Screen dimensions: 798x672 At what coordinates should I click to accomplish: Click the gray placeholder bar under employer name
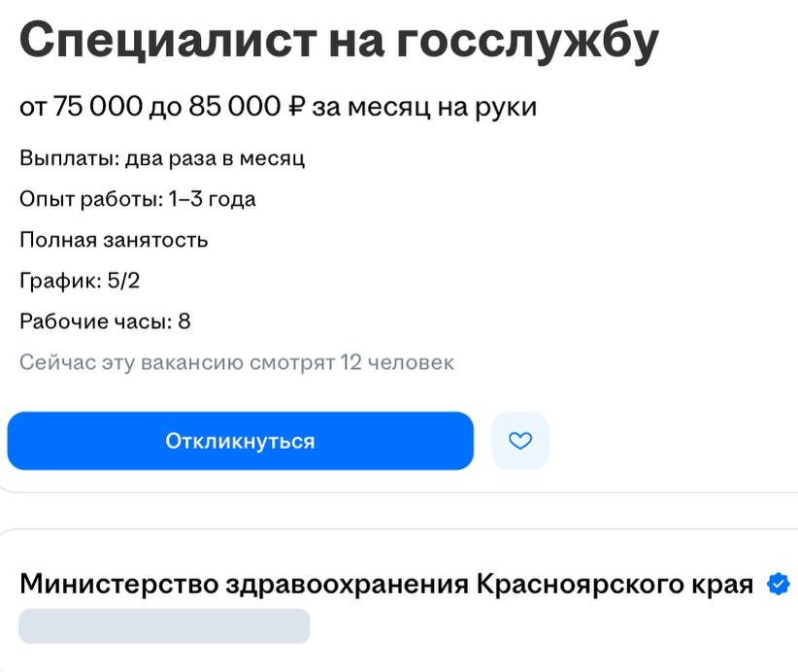164,626
